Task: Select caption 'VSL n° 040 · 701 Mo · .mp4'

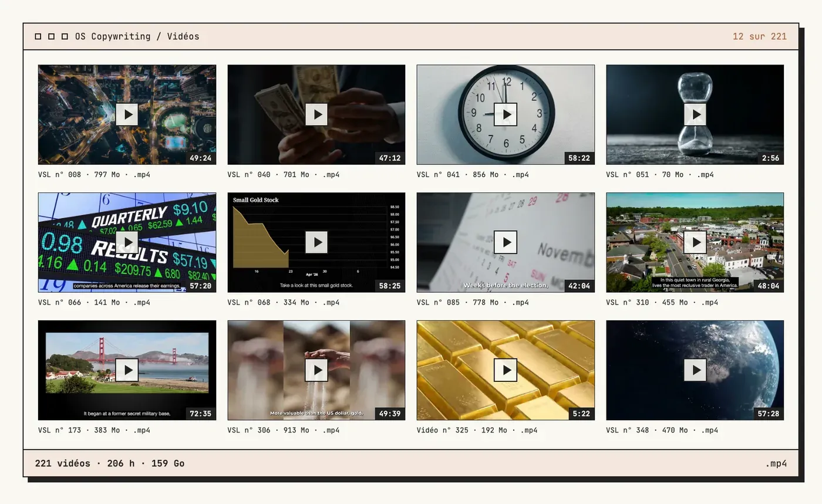Action: pyautogui.click(x=284, y=174)
